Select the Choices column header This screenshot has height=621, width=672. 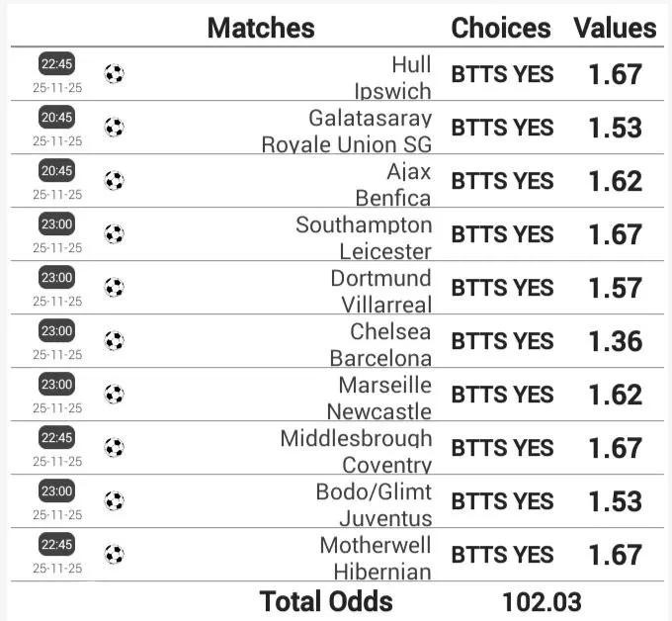[501, 28]
